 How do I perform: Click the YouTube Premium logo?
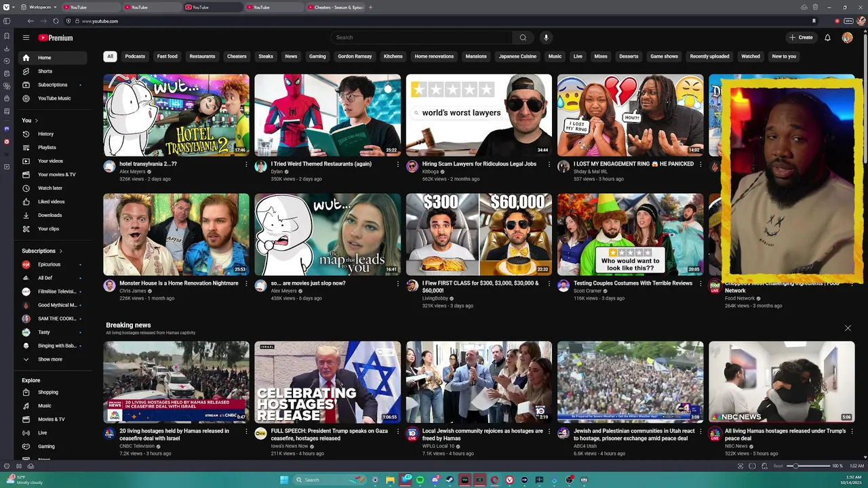click(x=56, y=38)
